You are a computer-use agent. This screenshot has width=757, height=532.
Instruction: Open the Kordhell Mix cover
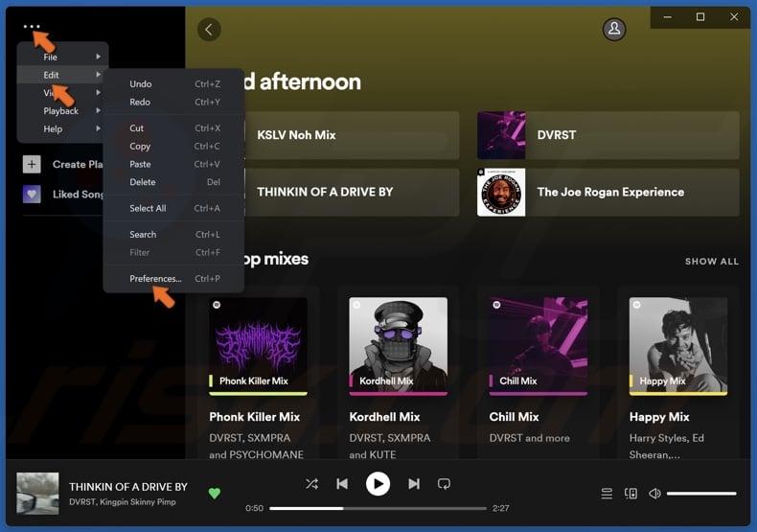click(399, 347)
